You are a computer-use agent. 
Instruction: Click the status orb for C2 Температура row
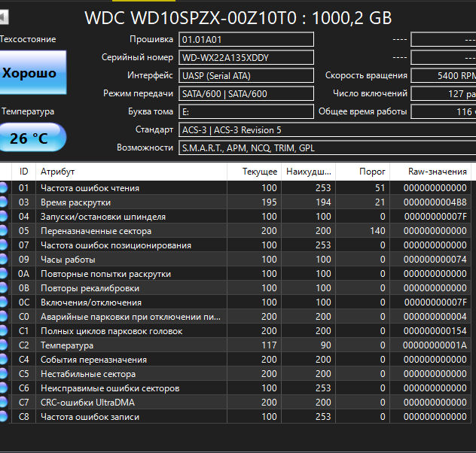pos(3,345)
